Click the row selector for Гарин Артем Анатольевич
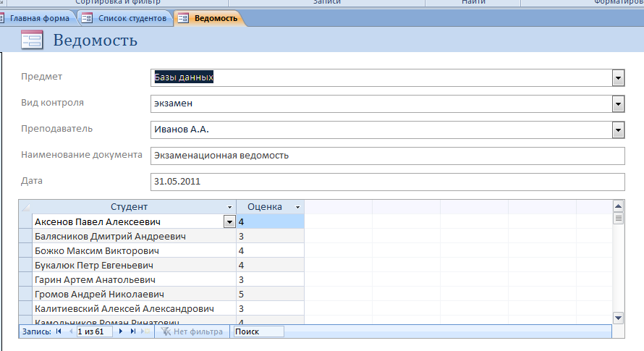The width and height of the screenshot is (644, 351). 25,279
